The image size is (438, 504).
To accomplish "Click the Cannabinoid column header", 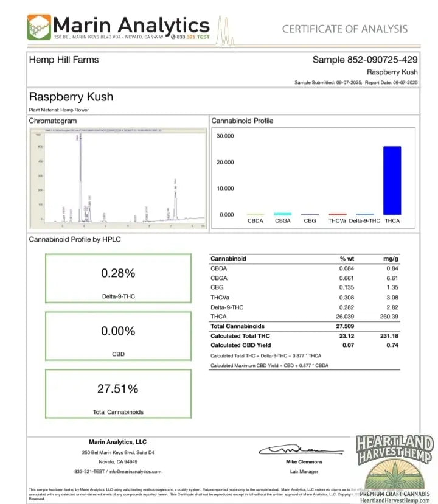I will 228,259.
